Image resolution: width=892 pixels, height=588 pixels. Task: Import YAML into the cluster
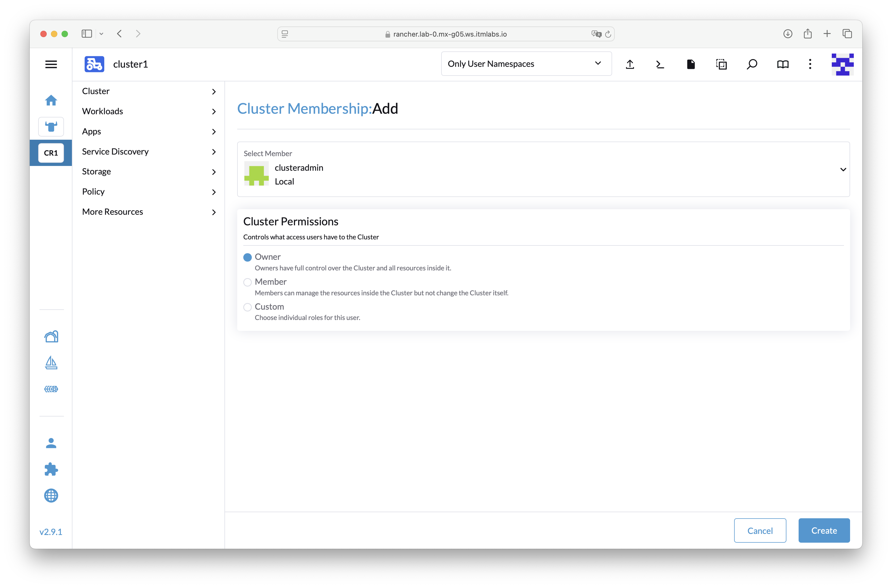pyautogui.click(x=630, y=64)
